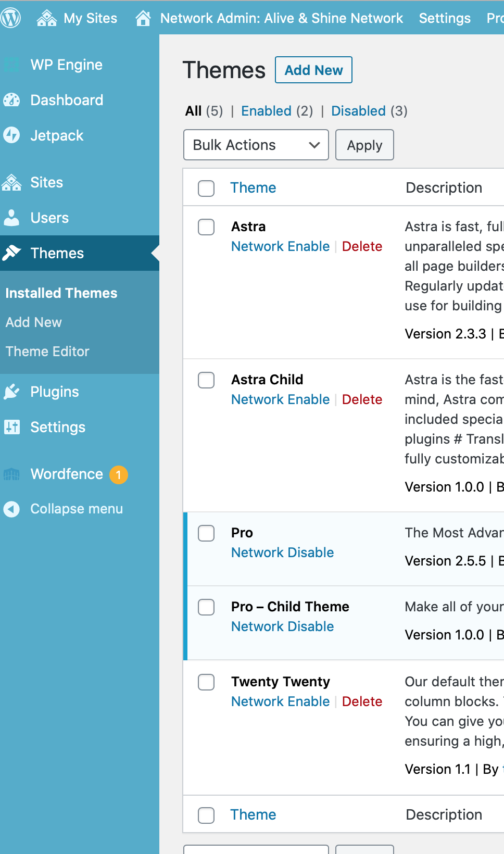Screen dimensions: 504x854
Task: Click the Themes brush icon
Action: point(11,253)
